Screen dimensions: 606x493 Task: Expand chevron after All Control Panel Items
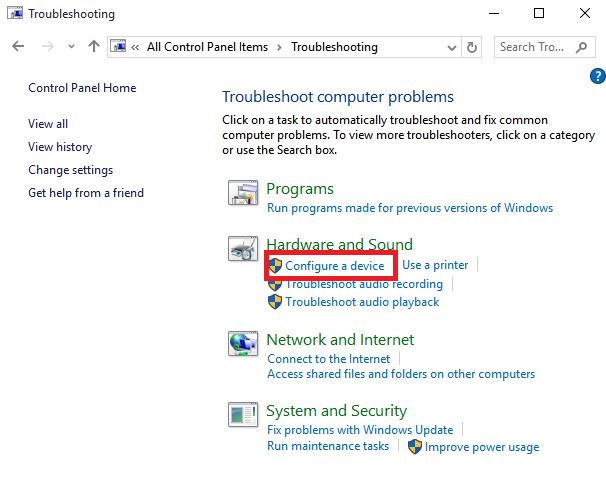279,48
